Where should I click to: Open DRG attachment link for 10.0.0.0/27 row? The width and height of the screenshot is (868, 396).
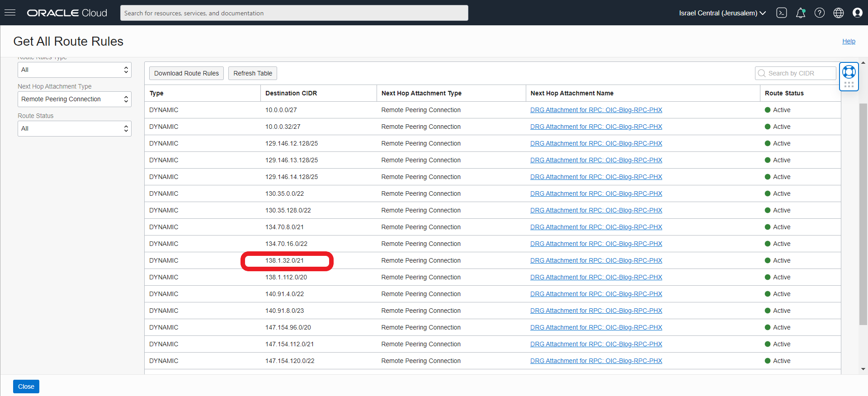pyautogui.click(x=596, y=110)
